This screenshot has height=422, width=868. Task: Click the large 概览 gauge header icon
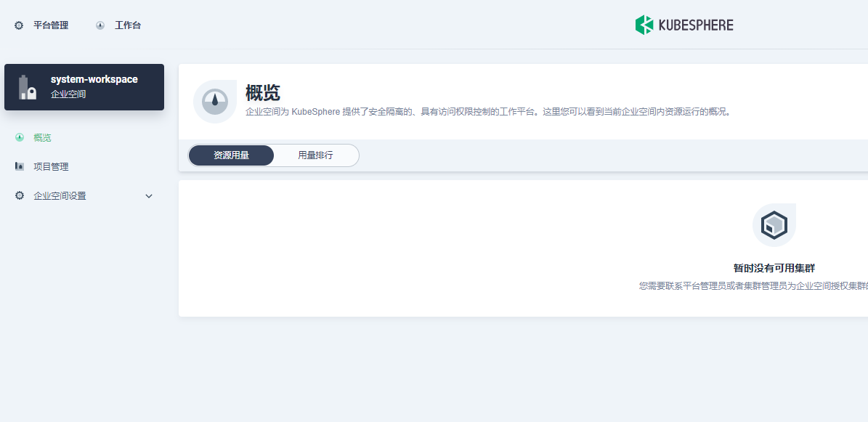click(215, 102)
